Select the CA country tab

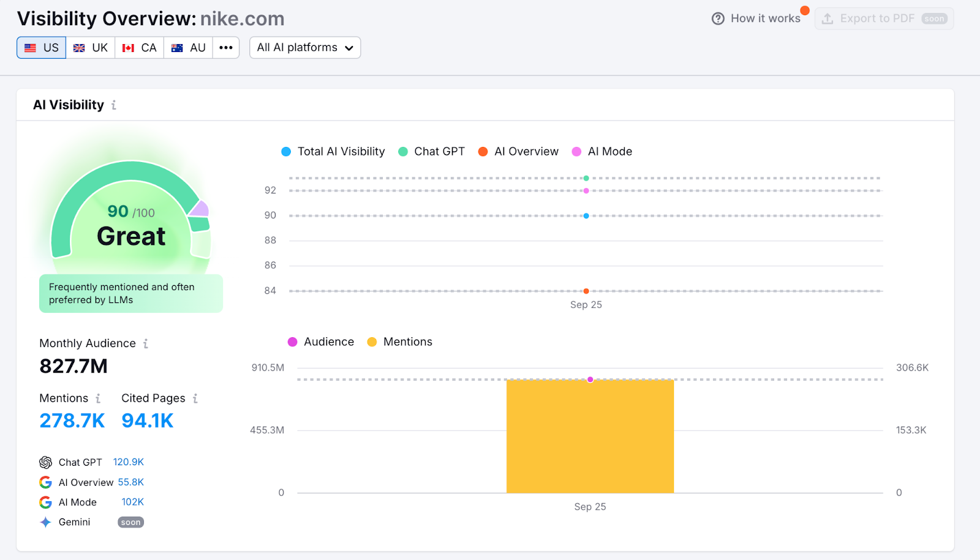[140, 48]
